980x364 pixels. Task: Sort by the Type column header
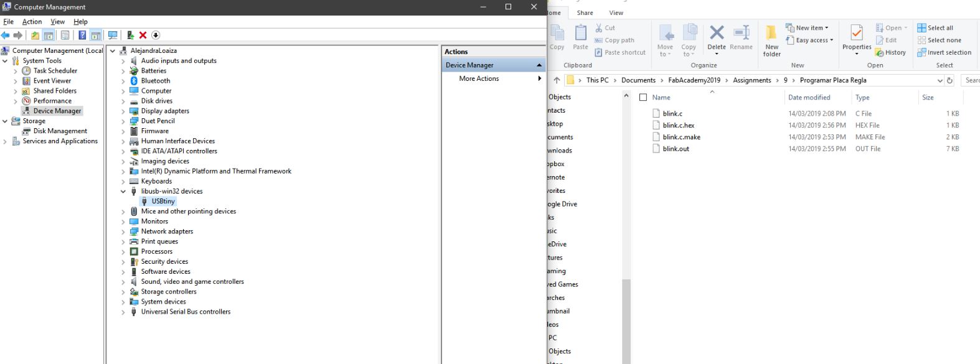862,98
